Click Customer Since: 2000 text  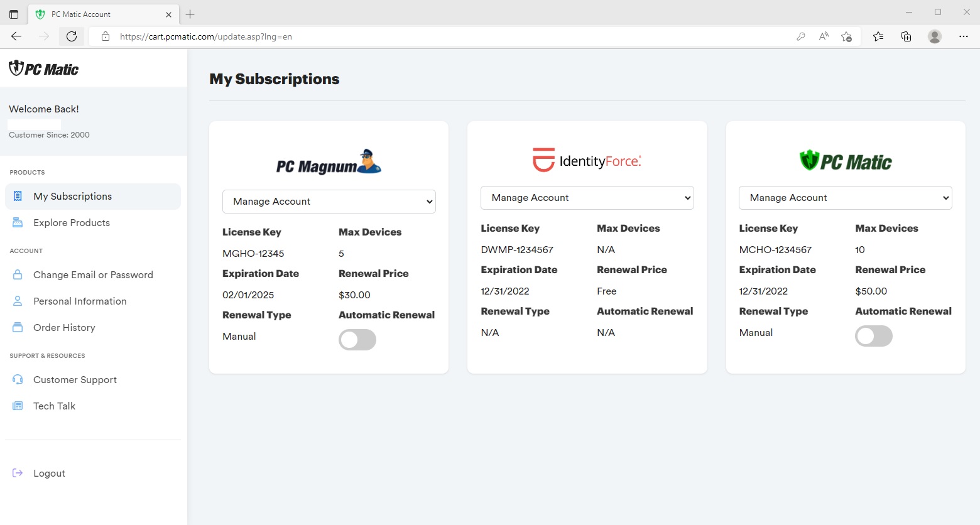(49, 135)
